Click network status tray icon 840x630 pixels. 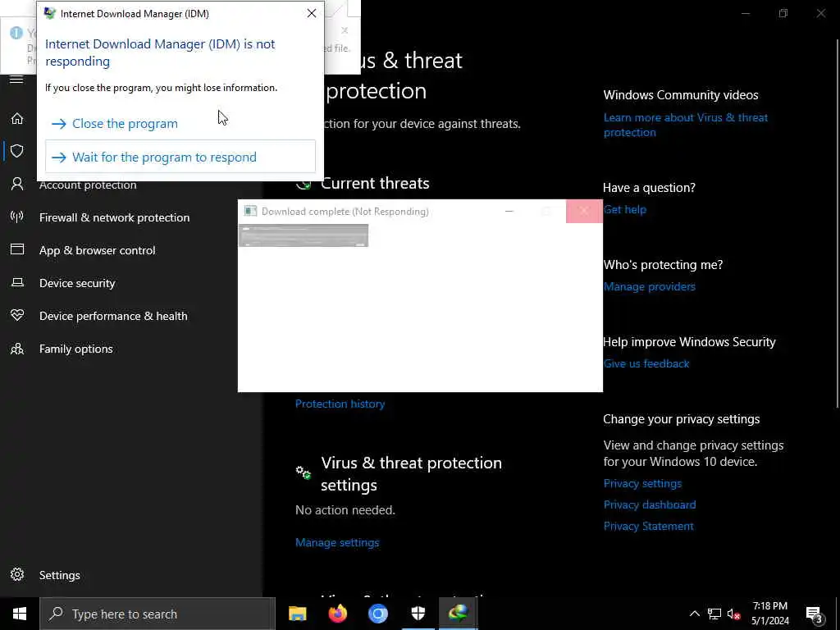point(714,614)
